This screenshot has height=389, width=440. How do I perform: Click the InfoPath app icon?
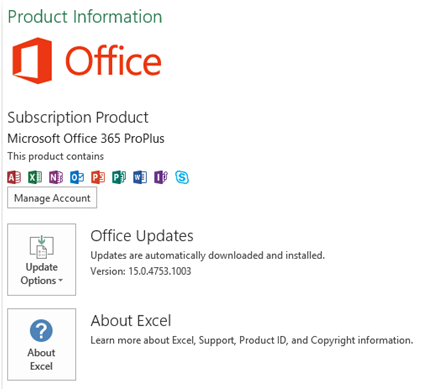161,177
